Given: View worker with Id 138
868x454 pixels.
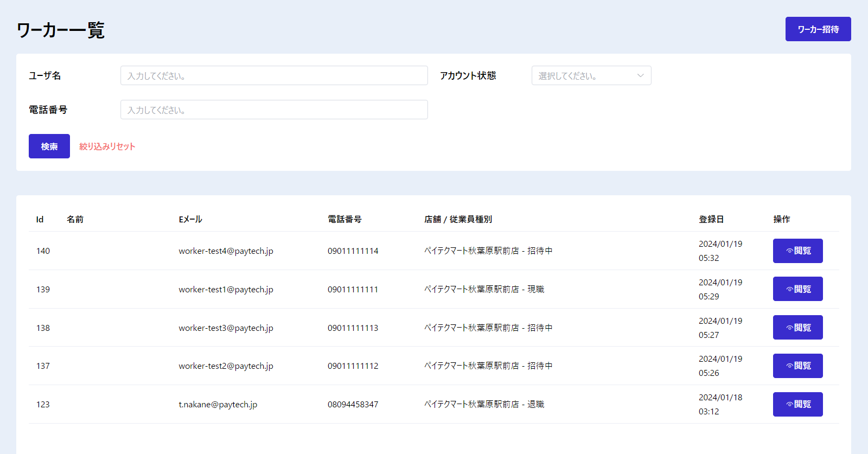Looking at the screenshot, I should coord(798,328).
